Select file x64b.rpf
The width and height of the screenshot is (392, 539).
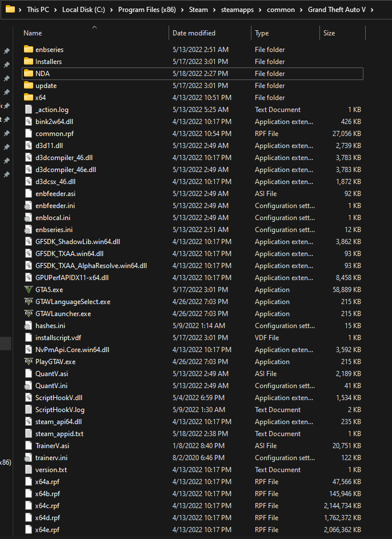pos(193,494)
